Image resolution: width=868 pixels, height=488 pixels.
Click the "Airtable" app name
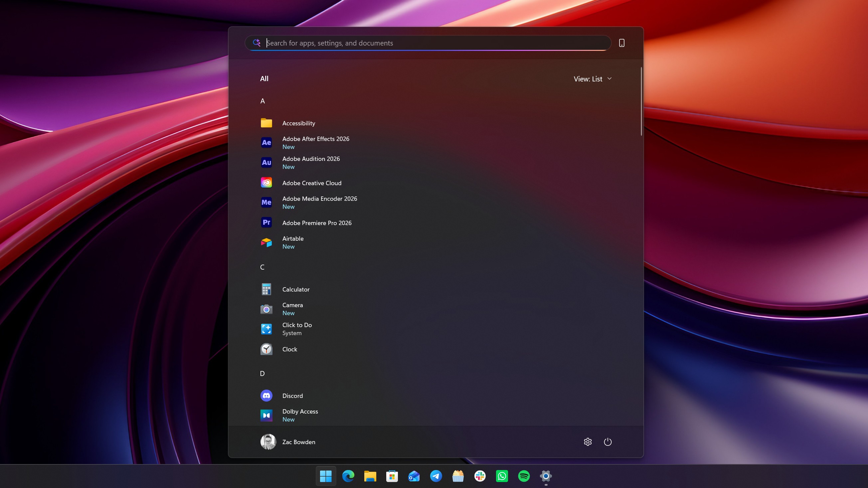coord(293,238)
